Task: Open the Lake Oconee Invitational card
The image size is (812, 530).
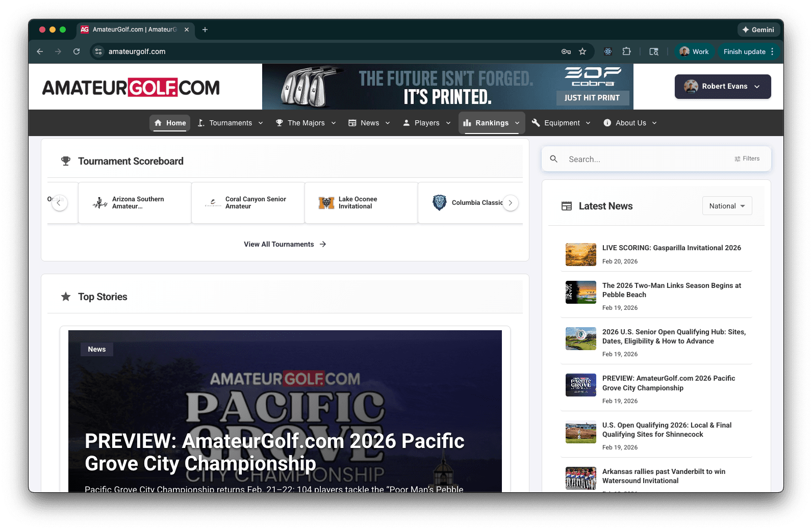Action: pos(361,203)
